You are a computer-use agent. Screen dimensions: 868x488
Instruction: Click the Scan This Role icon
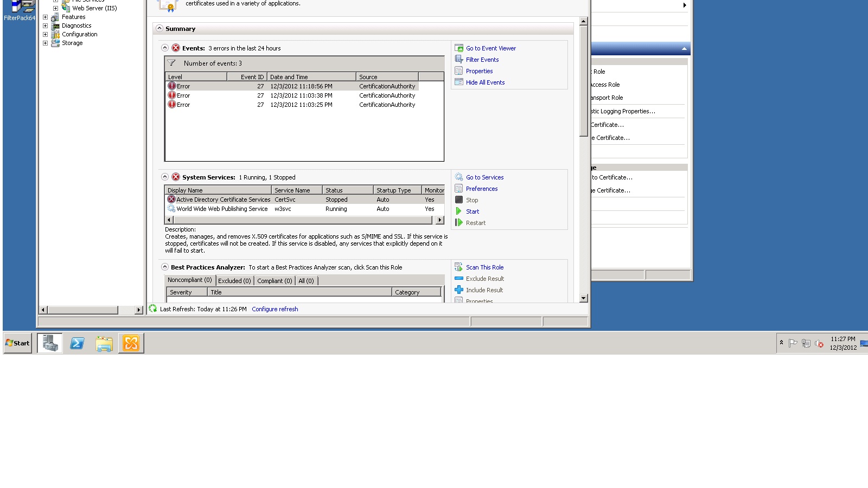coord(459,267)
